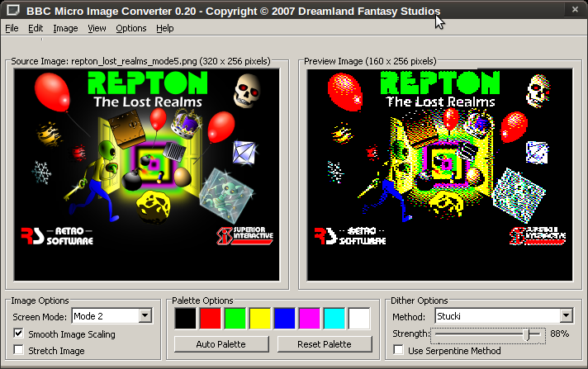
Task: Select the magenta palette swatch
Action: click(310, 319)
